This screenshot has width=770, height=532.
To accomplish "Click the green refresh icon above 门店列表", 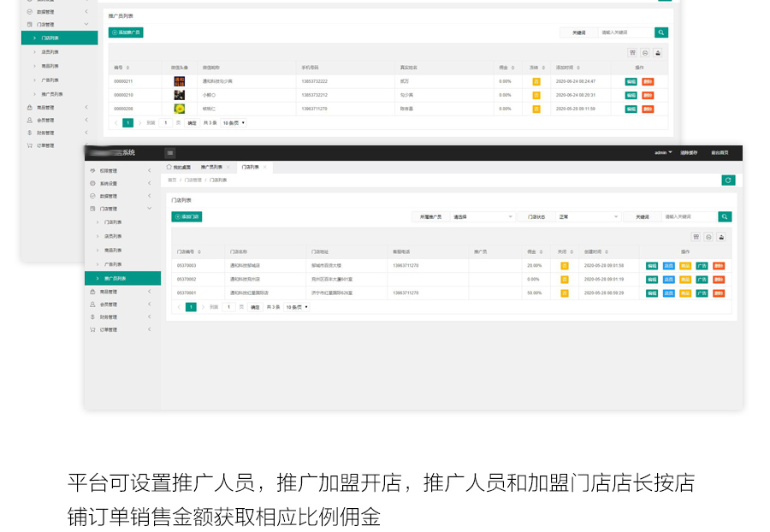I will [728, 180].
